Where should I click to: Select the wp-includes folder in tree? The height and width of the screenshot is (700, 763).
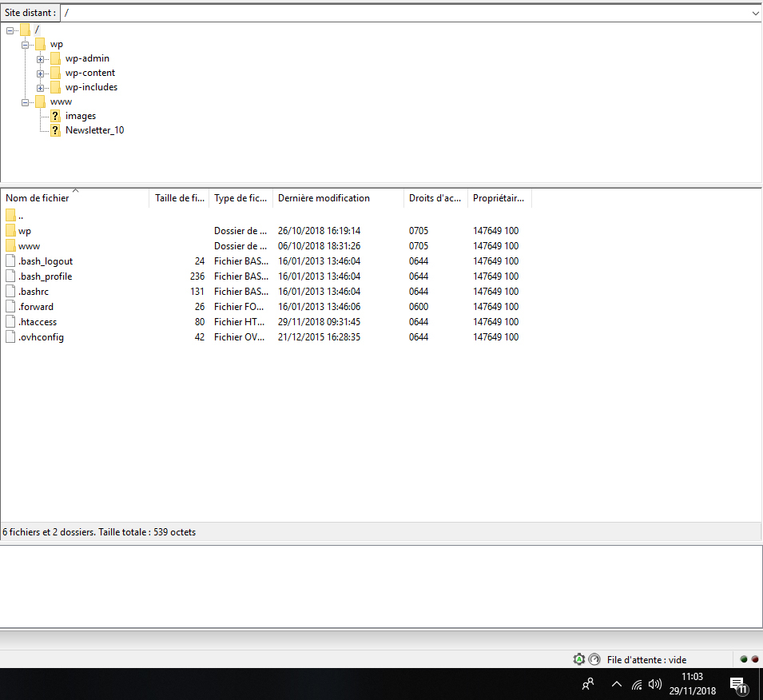click(x=91, y=87)
